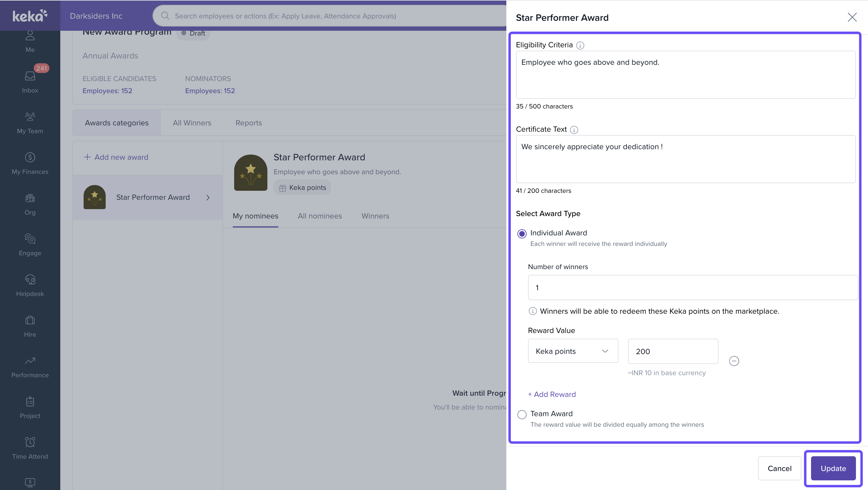Click the Update button
This screenshot has height=490, width=868.
(x=833, y=468)
